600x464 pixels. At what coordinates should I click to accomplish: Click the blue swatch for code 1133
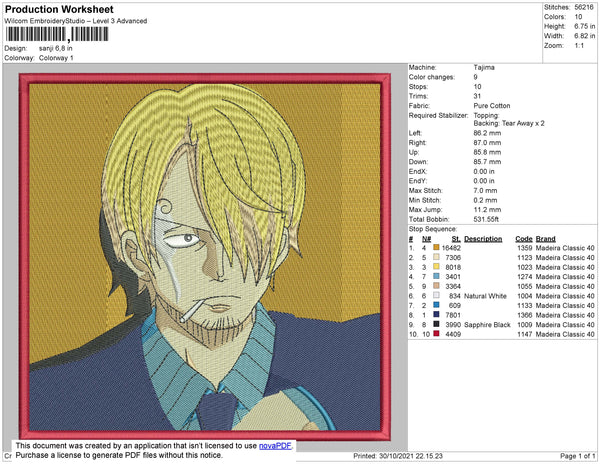point(436,305)
